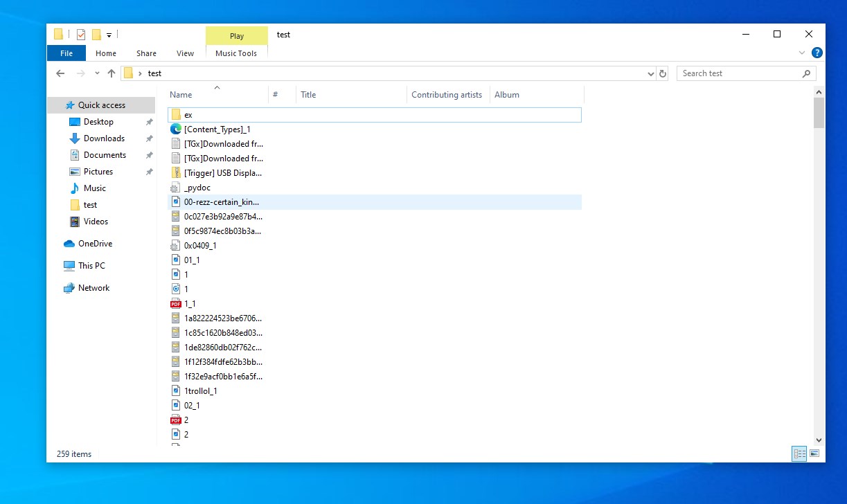Select the _pydoc file icon
Image resolution: width=847 pixels, height=504 pixels.
coord(176,188)
